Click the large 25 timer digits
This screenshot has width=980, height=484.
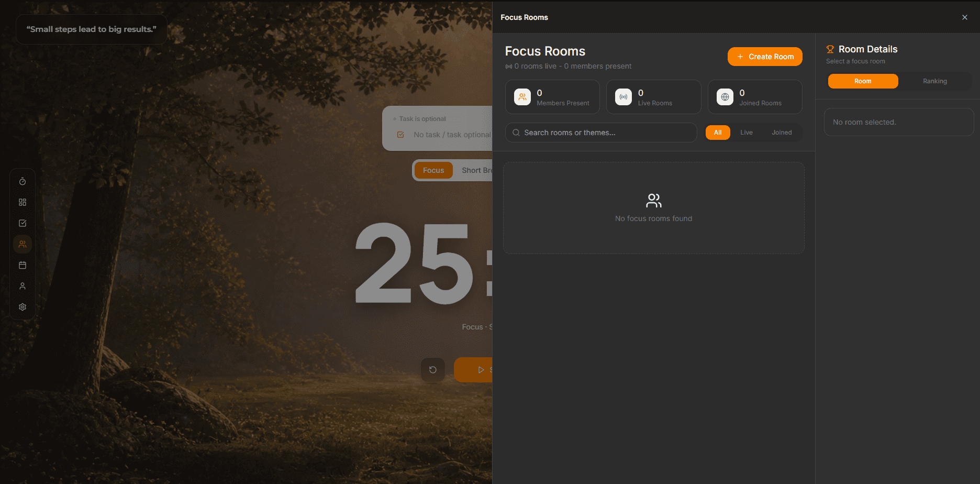click(413, 263)
